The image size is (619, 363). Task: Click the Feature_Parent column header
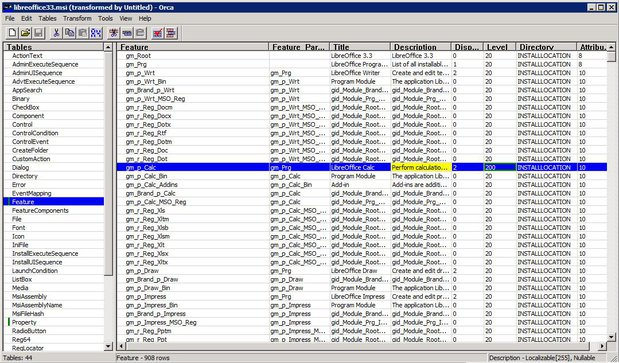[x=299, y=47]
